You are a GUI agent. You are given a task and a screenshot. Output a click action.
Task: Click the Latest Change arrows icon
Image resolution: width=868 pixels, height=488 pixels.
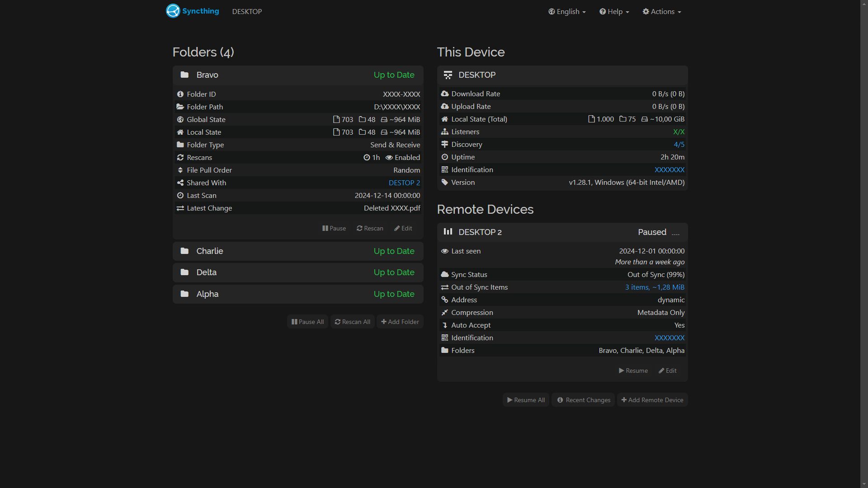pos(180,208)
